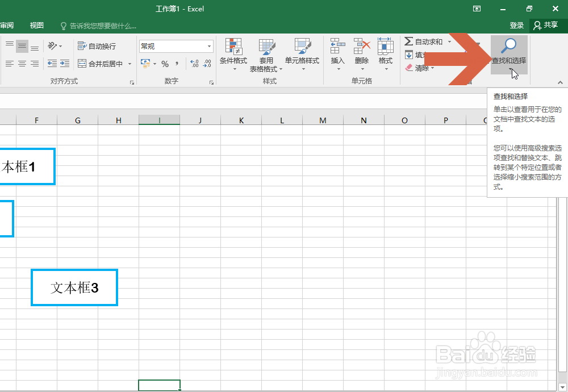Click the 告诉我您想要做什么 search box
568x392 pixels.
[98, 26]
